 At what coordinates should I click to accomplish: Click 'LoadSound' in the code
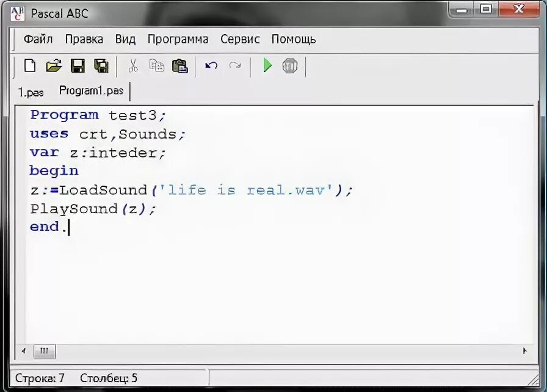pos(103,190)
